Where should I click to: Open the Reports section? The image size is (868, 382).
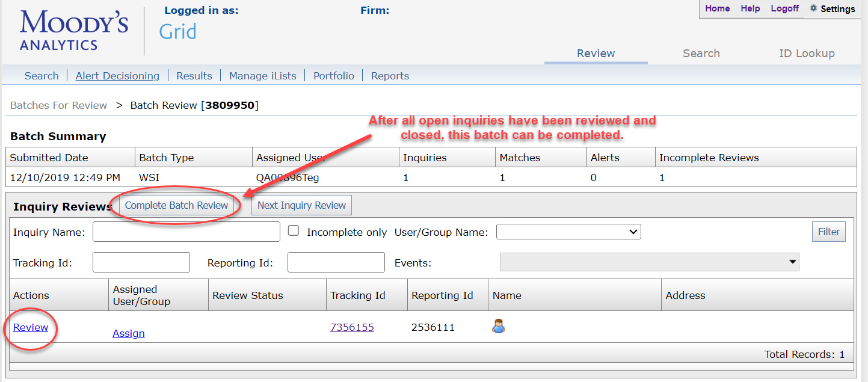390,75
